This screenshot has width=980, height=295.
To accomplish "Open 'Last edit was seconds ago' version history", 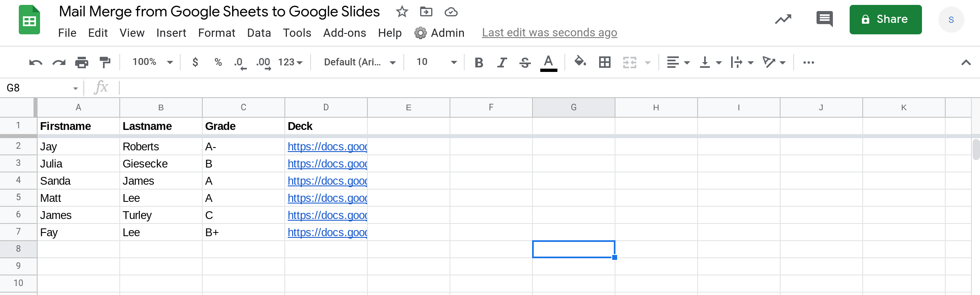I will [549, 33].
